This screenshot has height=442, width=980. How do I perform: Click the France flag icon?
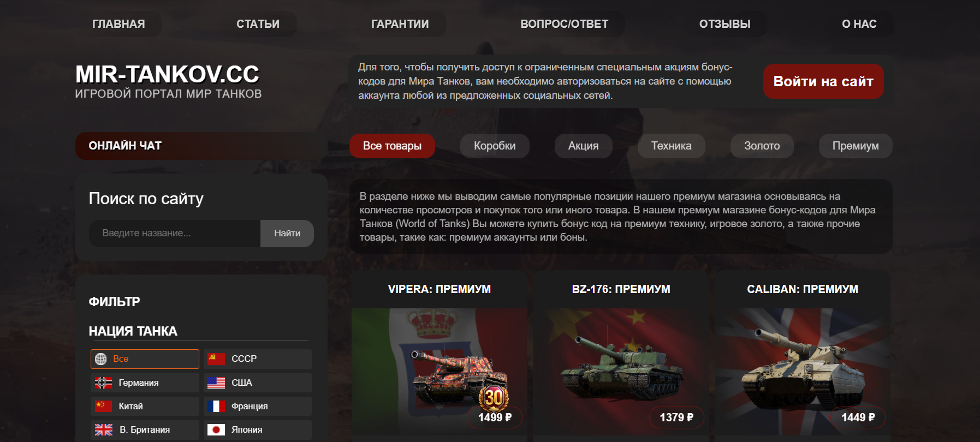[216, 407]
